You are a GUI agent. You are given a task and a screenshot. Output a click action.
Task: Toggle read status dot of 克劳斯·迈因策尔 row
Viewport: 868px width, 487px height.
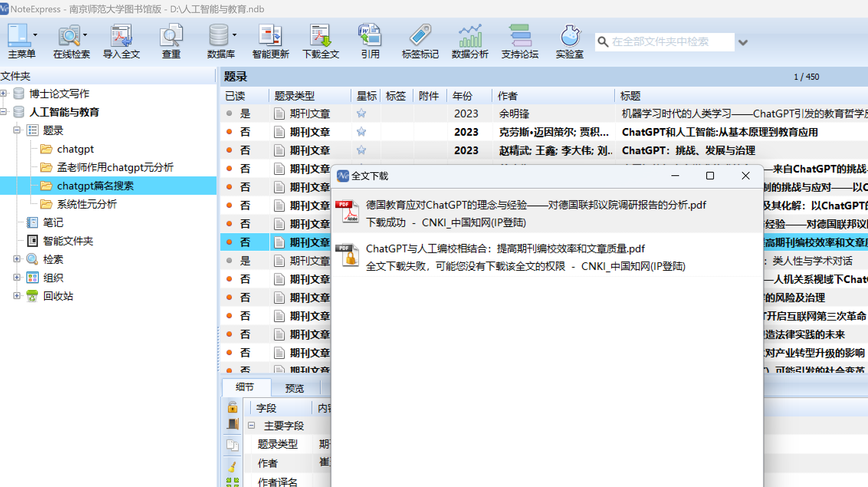pyautogui.click(x=229, y=132)
